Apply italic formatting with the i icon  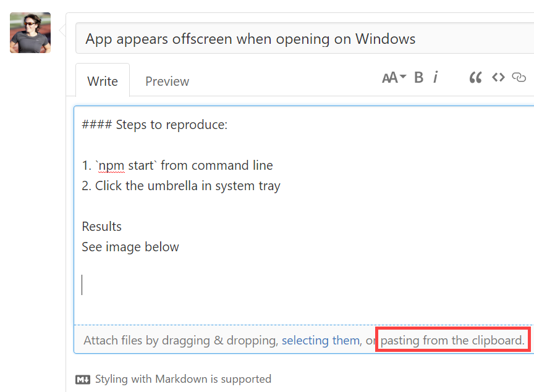coord(435,78)
